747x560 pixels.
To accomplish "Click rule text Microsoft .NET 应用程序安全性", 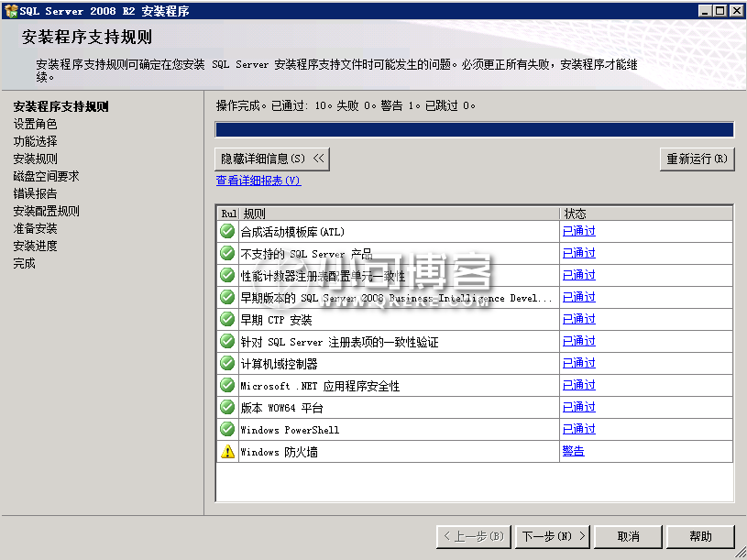I will [320, 386].
